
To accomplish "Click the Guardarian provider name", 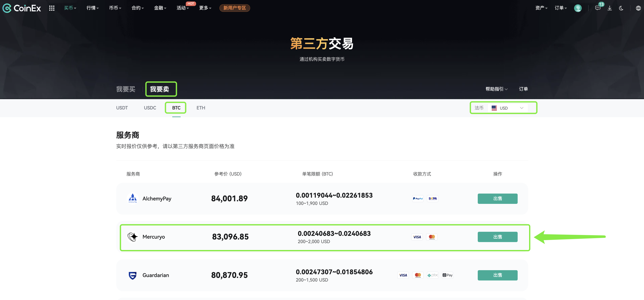I will click(x=156, y=275).
